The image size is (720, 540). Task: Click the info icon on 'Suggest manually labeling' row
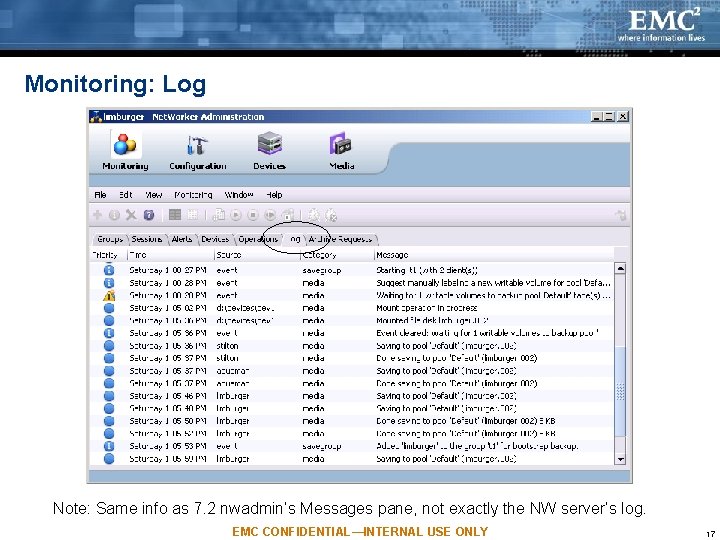tap(109, 283)
